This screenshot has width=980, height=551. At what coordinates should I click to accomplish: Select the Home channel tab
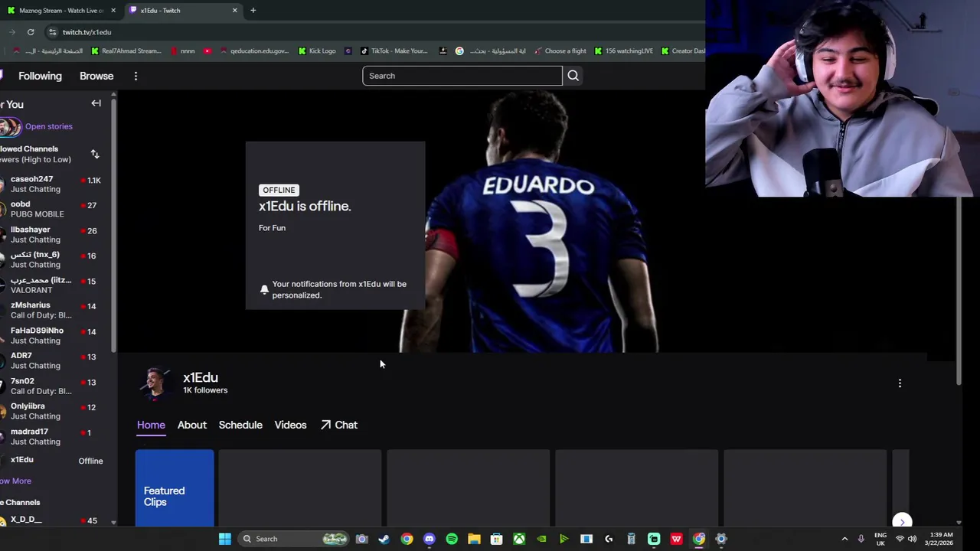151,425
